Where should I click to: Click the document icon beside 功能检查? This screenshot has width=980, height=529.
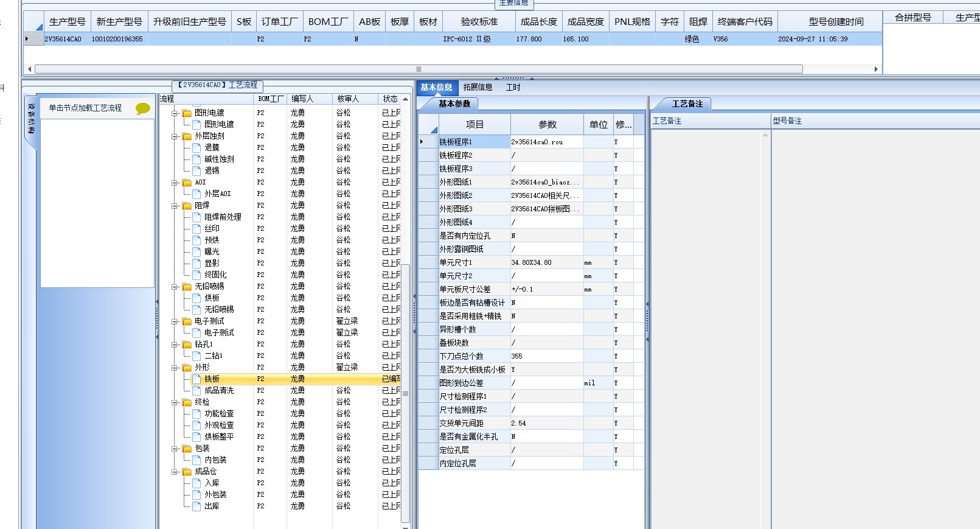(x=196, y=414)
